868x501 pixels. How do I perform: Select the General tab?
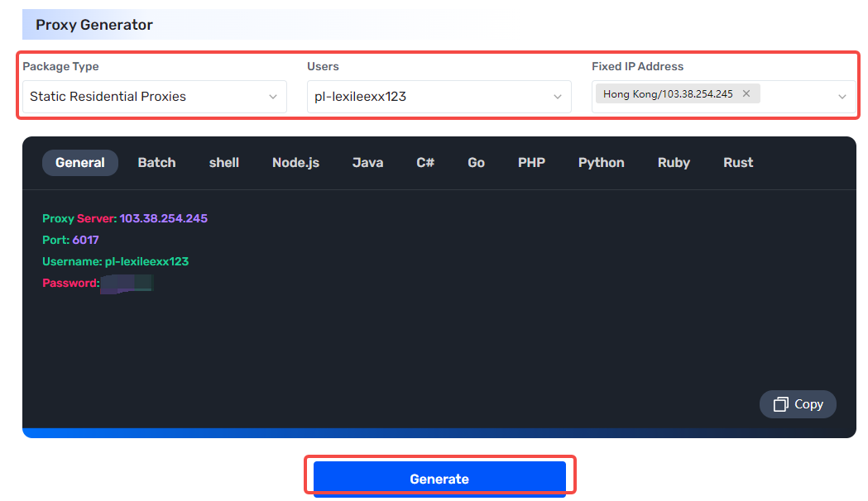click(x=80, y=163)
